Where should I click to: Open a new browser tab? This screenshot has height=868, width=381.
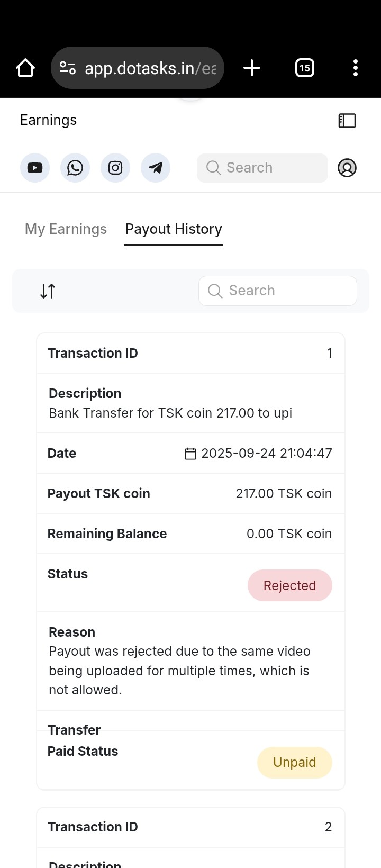pos(252,68)
